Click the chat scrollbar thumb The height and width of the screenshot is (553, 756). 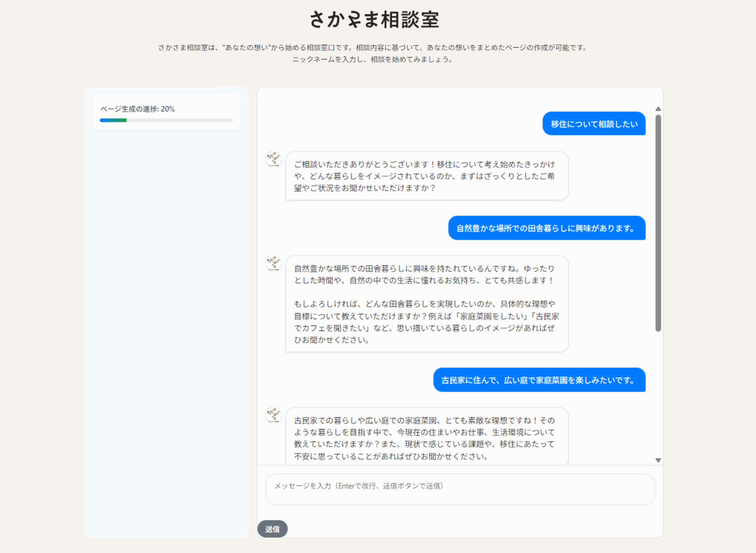click(658, 222)
